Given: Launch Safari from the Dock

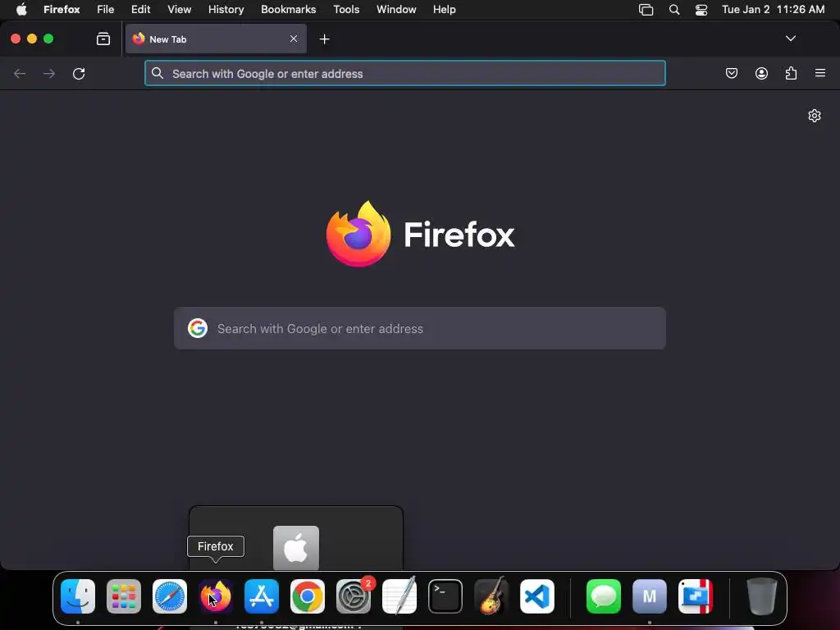Looking at the screenshot, I should click(x=170, y=596).
